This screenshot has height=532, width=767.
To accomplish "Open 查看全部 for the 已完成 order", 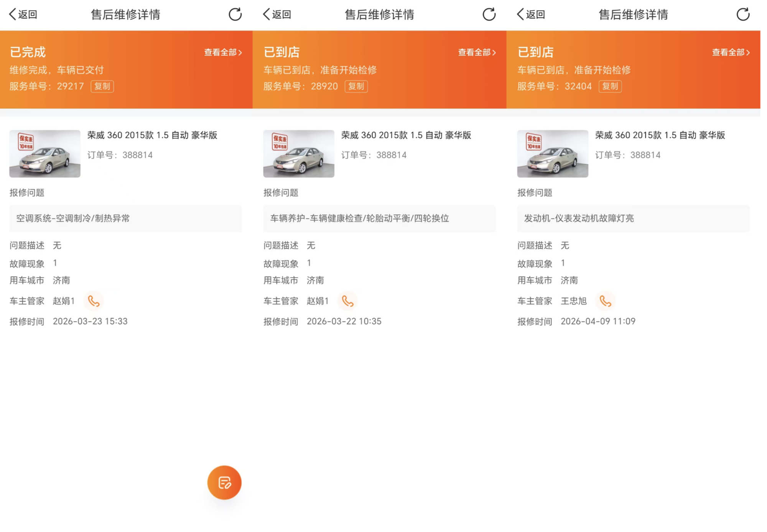I will (222, 52).
